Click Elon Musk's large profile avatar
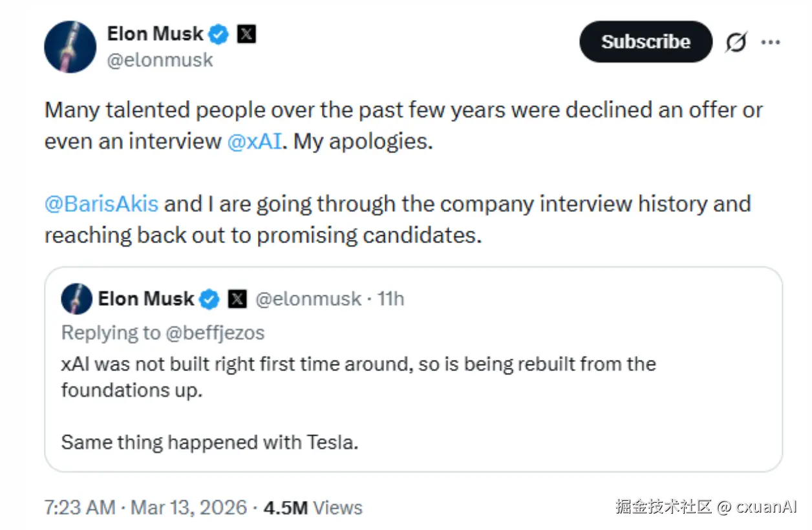The image size is (812, 530). 70,47
